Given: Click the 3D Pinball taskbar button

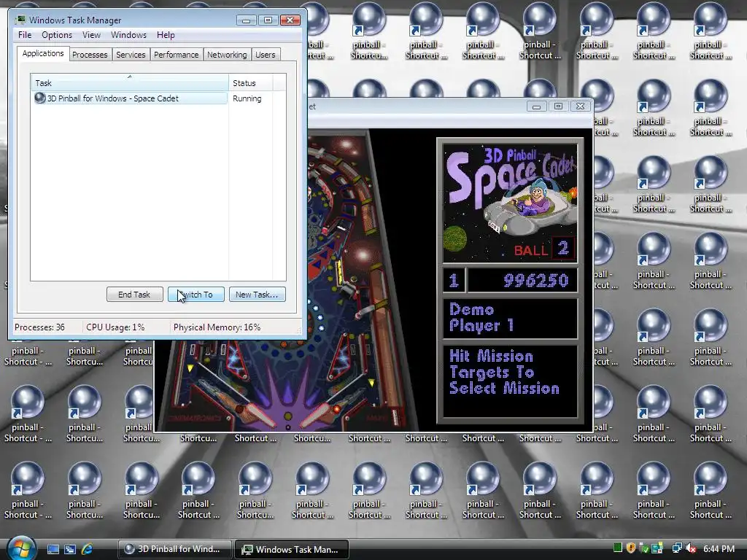Looking at the screenshot, I should click(174, 549).
